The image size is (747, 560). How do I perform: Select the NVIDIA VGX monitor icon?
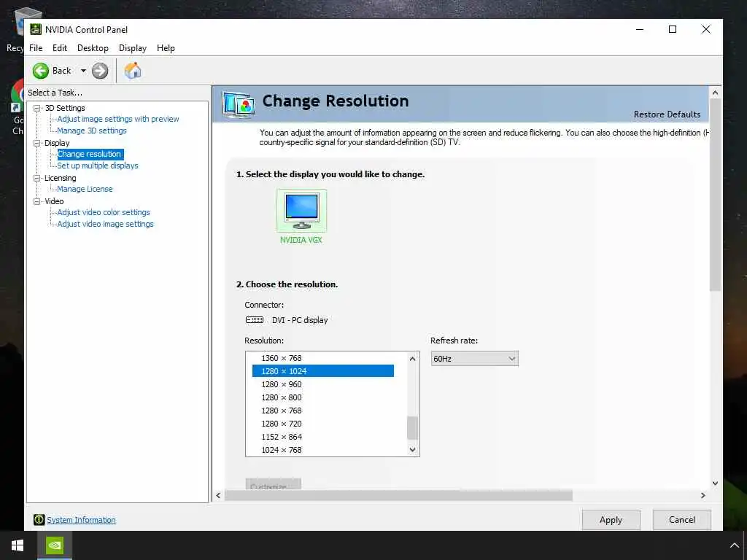301,211
